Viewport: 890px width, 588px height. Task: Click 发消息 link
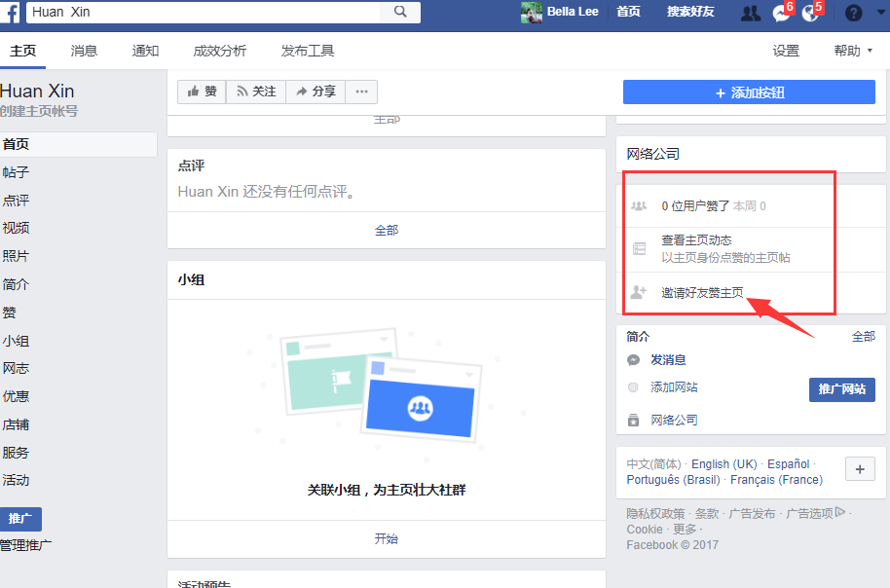click(668, 360)
